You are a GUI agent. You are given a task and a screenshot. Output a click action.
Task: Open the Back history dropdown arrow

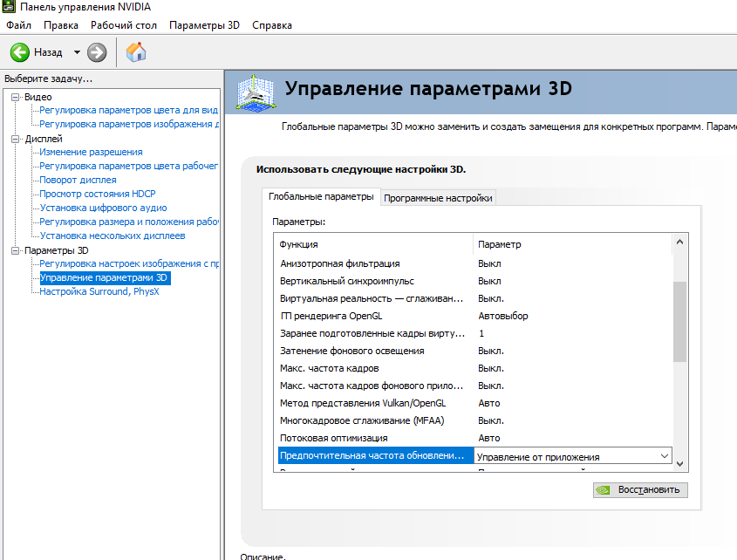[77, 52]
